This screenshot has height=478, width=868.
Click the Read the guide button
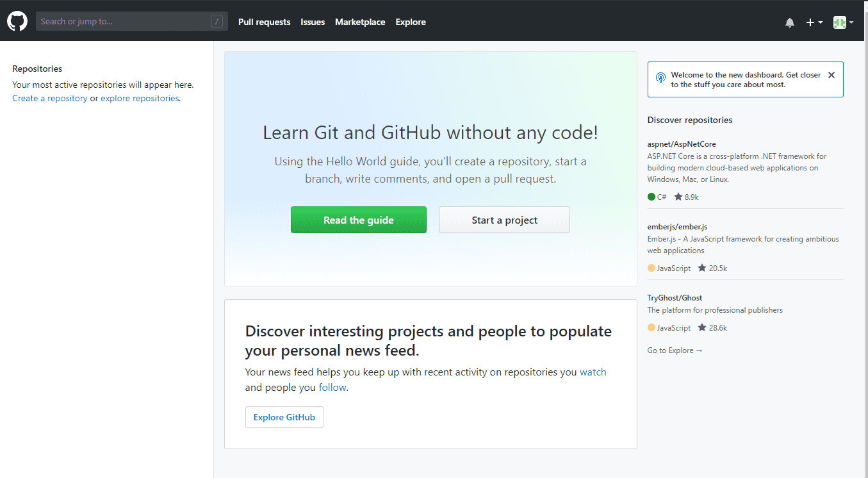tap(359, 220)
